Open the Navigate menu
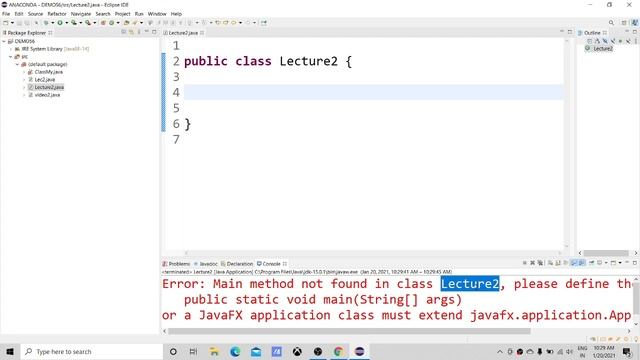The height and width of the screenshot is (360, 640). pyautogui.click(x=81, y=14)
